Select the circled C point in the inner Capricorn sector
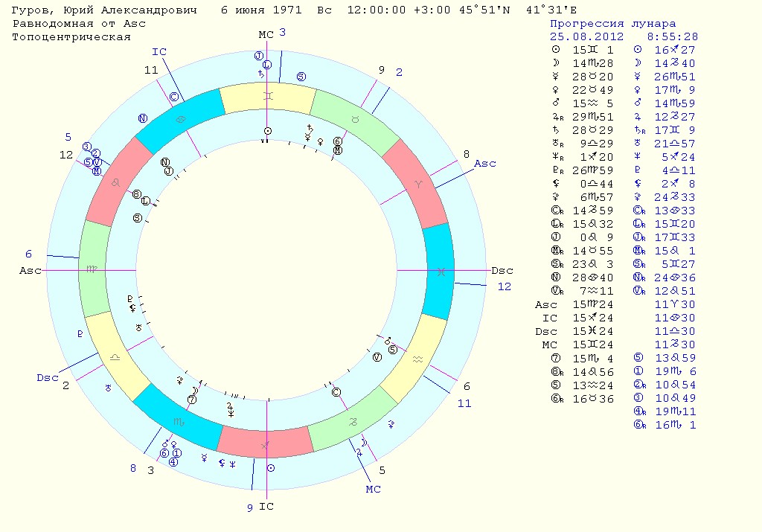 pyautogui.click(x=336, y=392)
